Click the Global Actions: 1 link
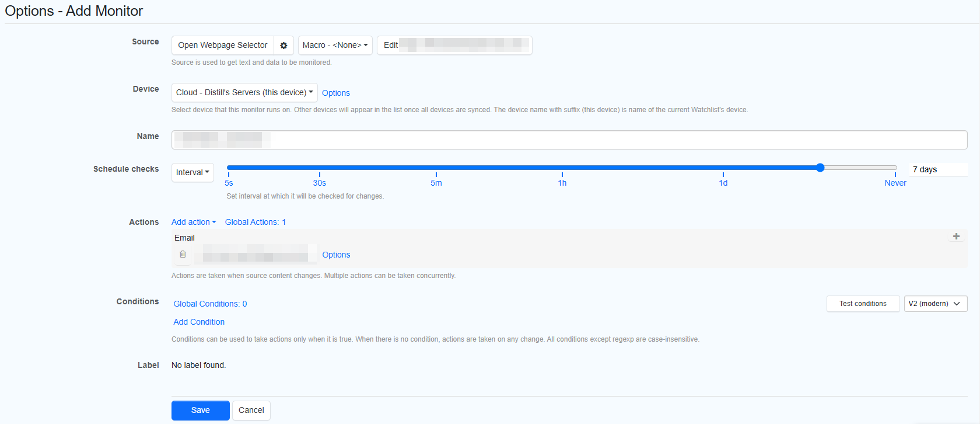The height and width of the screenshot is (424, 980). 256,222
